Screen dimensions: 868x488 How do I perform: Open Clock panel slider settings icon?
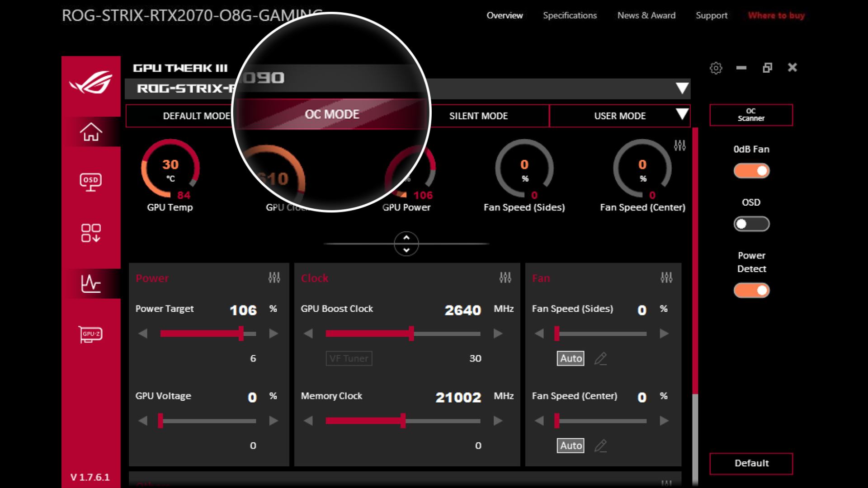point(505,277)
